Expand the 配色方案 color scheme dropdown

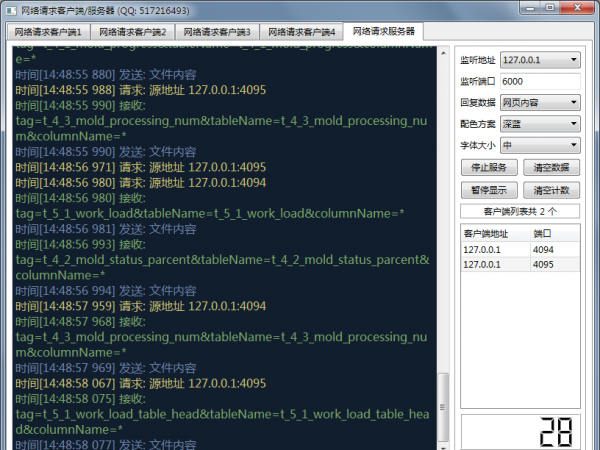pyautogui.click(x=539, y=123)
